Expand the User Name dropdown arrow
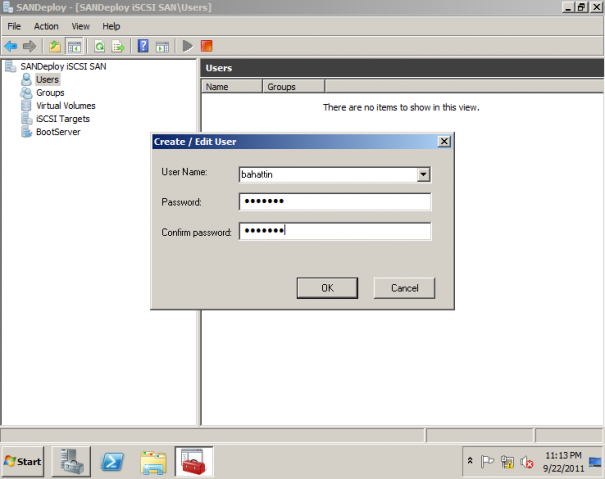605x479 pixels. 423,174
